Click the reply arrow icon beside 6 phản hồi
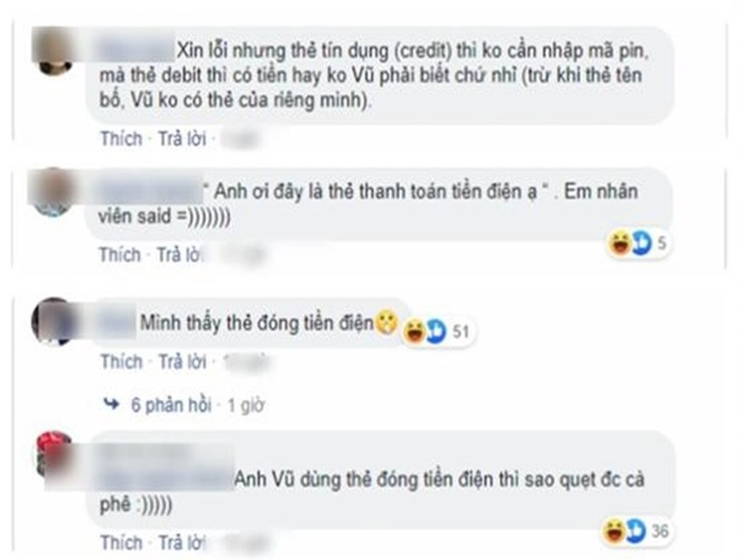This screenshot has width=739, height=560. pyautogui.click(x=112, y=404)
